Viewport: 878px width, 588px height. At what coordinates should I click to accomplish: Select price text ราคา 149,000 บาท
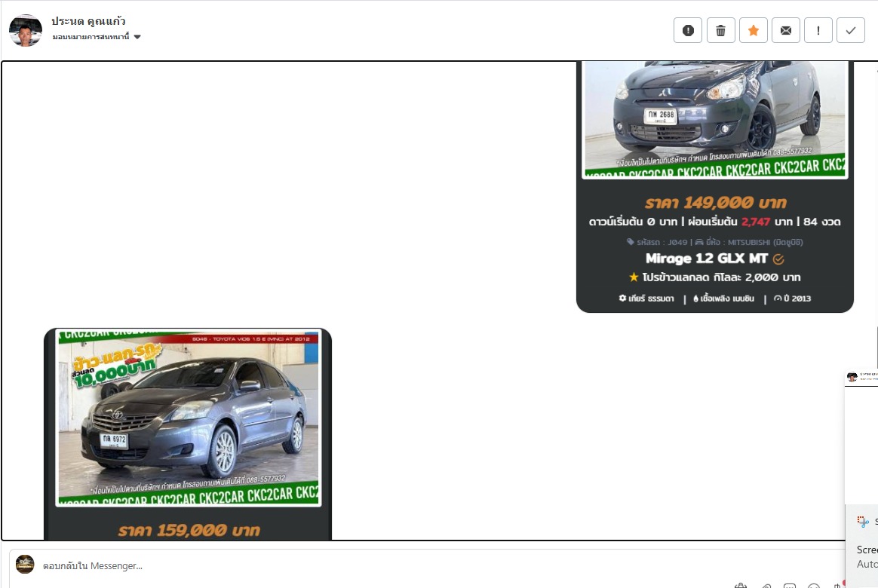715,203
